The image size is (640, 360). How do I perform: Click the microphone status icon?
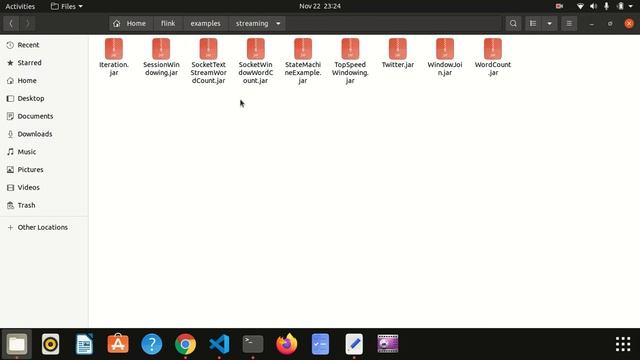(x=607, y=6)
